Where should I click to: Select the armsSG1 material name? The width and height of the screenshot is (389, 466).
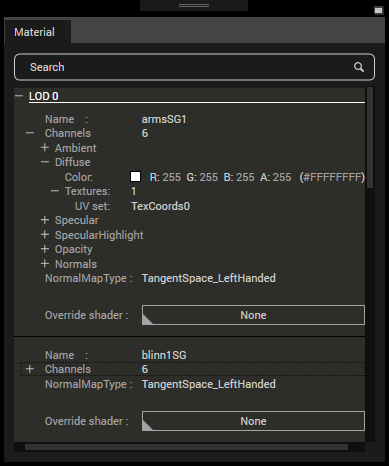coord(164,119)
